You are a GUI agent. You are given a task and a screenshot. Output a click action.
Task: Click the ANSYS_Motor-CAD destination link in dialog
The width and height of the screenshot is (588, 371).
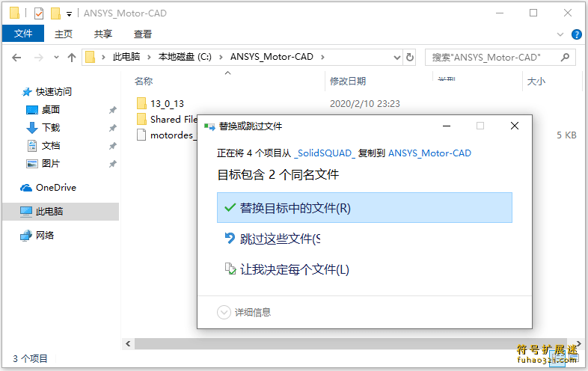click(x=429, y=153)
